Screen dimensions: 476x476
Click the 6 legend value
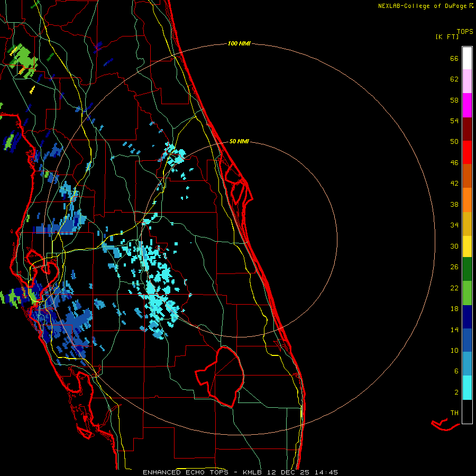(456, 371)
